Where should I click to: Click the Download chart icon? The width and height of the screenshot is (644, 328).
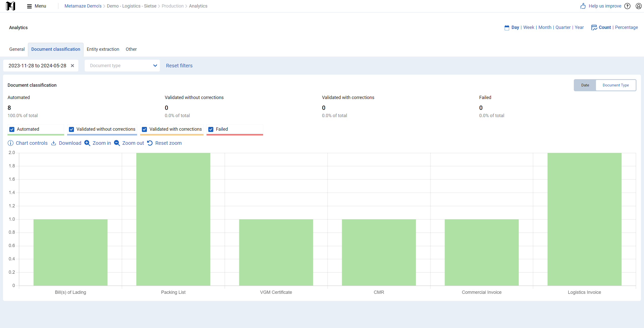tap(54, 143)
